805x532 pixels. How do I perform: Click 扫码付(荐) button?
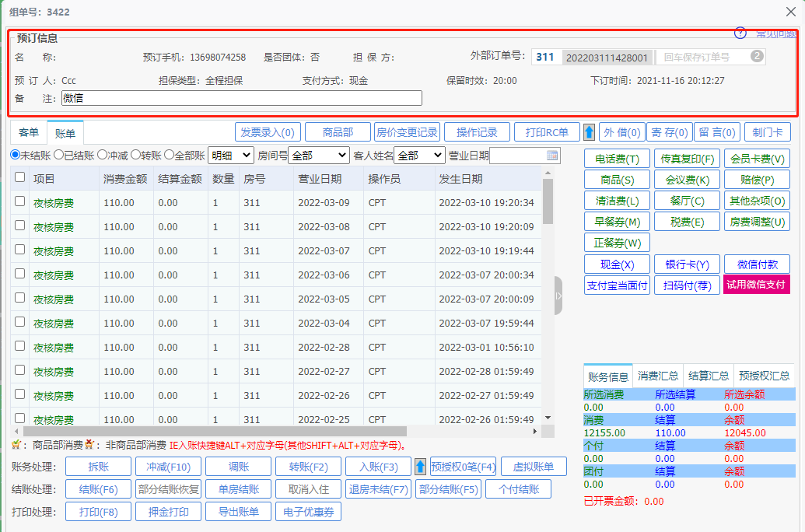click(x=687, y=285)
